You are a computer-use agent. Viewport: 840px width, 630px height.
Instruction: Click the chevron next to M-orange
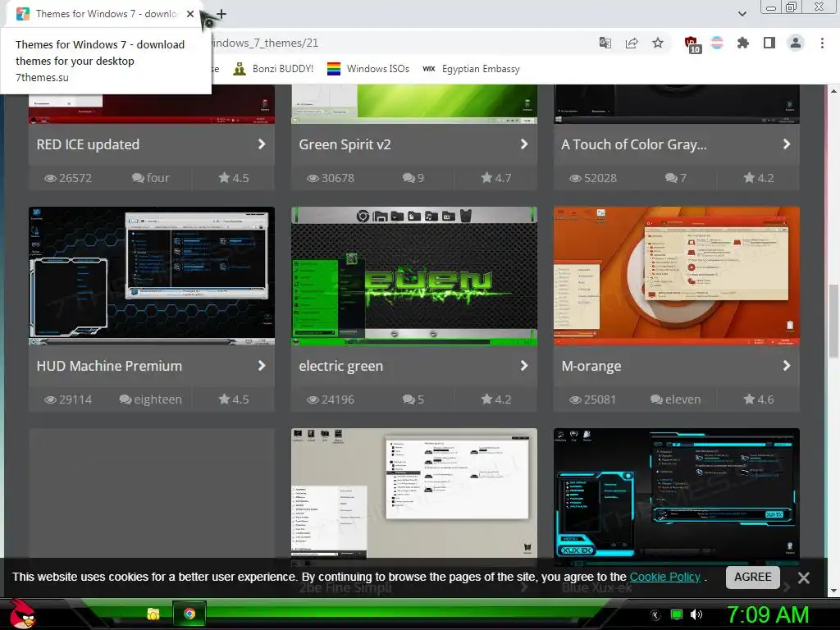pos(787,365)
